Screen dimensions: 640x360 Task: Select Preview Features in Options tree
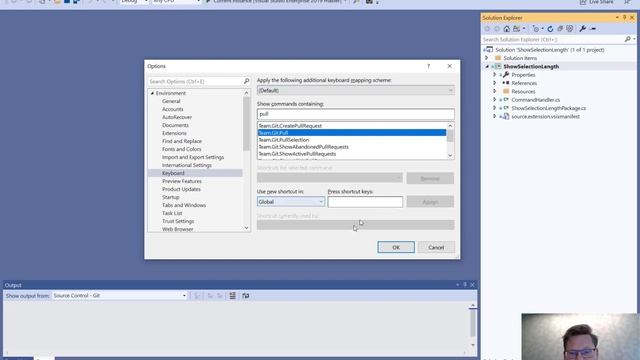(x=182, y=181)
